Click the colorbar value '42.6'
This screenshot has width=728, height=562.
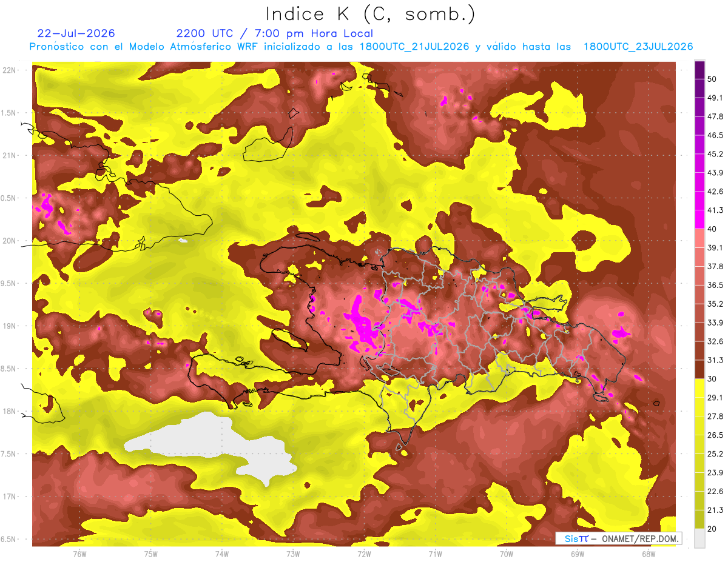tap(715, 192)
